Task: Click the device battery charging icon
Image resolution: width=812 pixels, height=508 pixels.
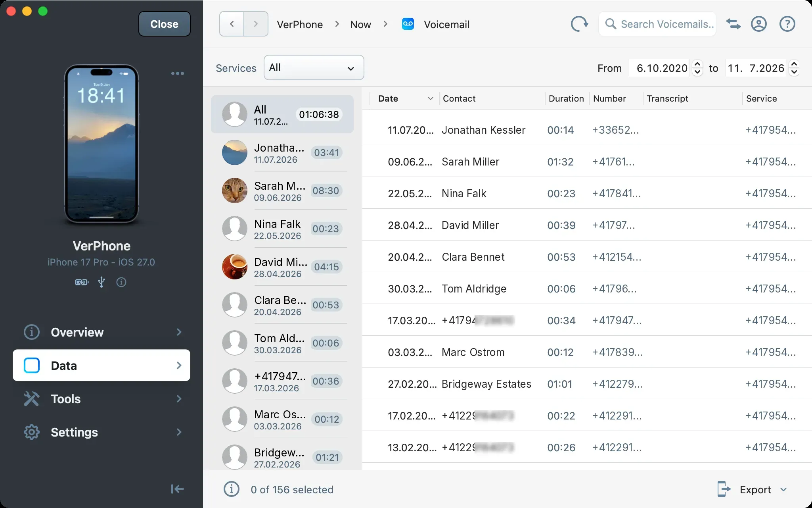Action: point(82,282)
